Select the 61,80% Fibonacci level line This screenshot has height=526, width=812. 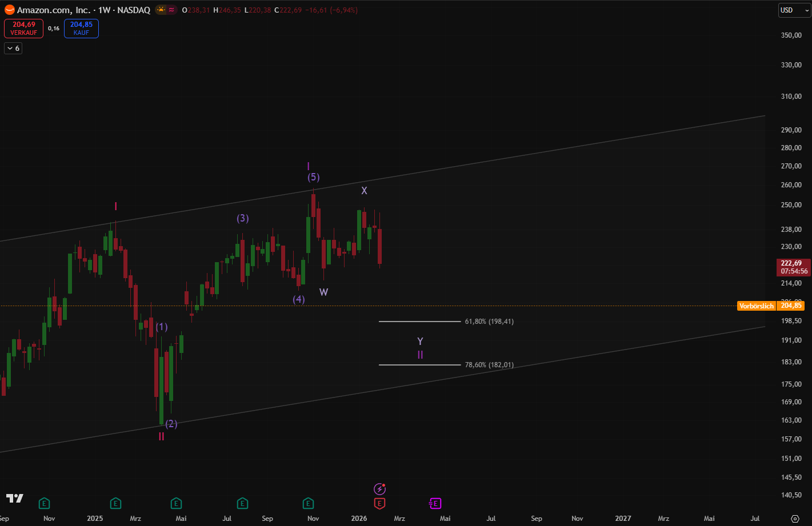[419, 322]
